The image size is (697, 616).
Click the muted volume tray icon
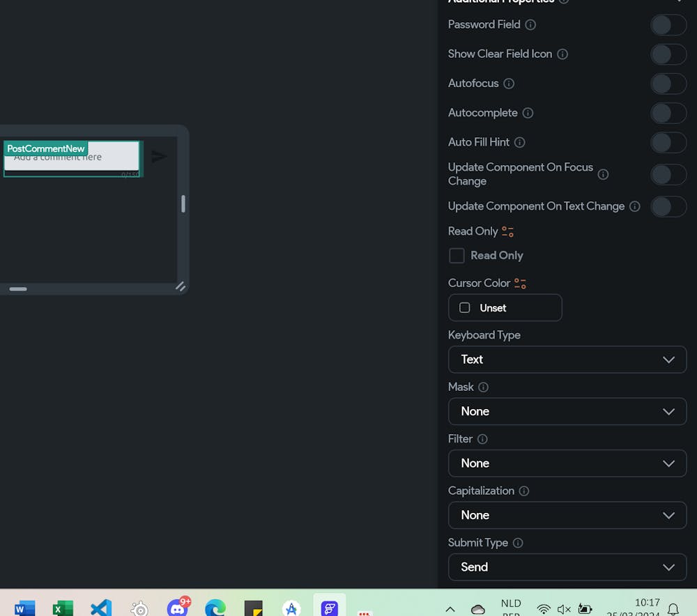point(564,609)
